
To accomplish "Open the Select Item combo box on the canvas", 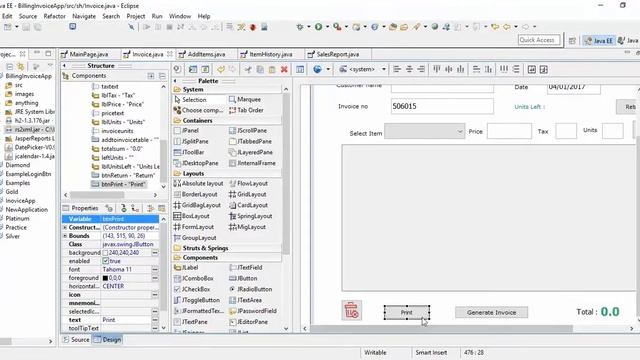I will (x=424, y=131).
